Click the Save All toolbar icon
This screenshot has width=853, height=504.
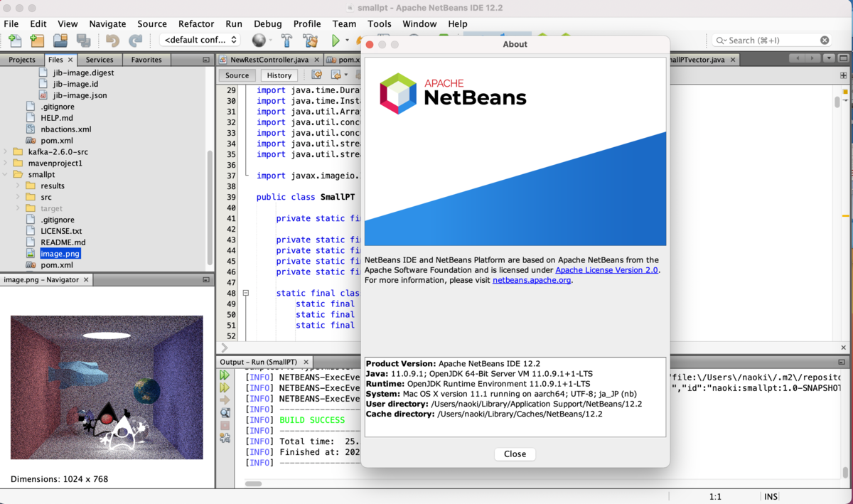coord(83,41)
